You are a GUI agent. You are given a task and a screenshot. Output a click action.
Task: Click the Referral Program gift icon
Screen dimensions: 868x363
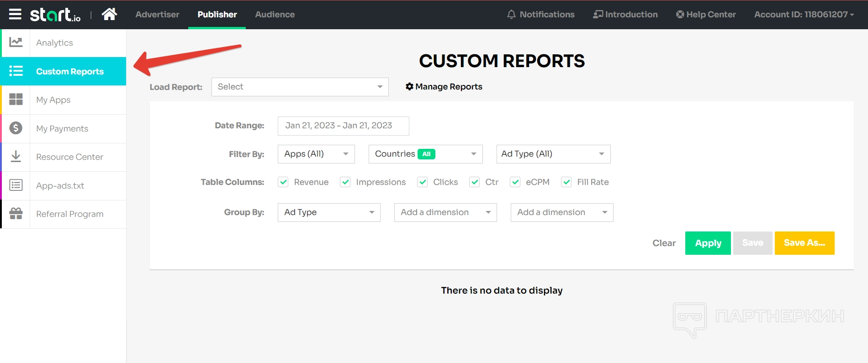click(x=16, y=214)
